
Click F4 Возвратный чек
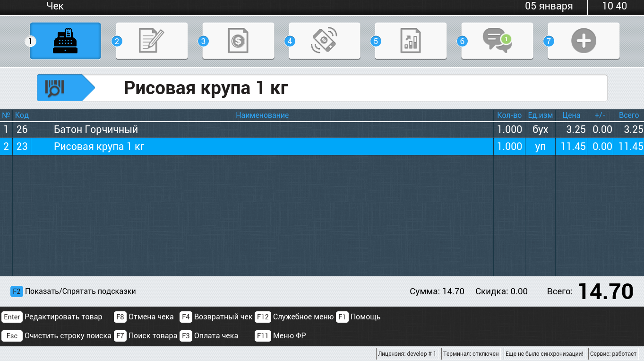pos(216,317)
